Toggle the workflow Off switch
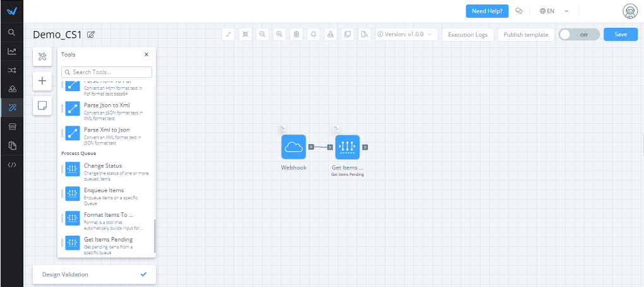 (x=578, y=34)
